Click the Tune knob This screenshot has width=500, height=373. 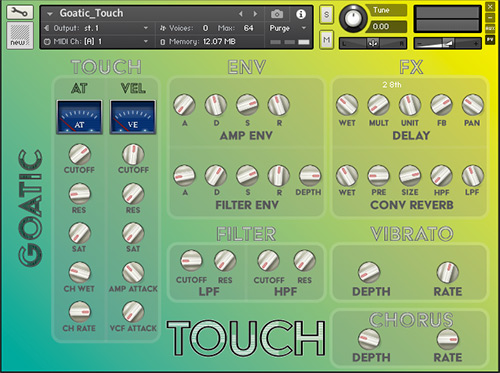(353, 18)
